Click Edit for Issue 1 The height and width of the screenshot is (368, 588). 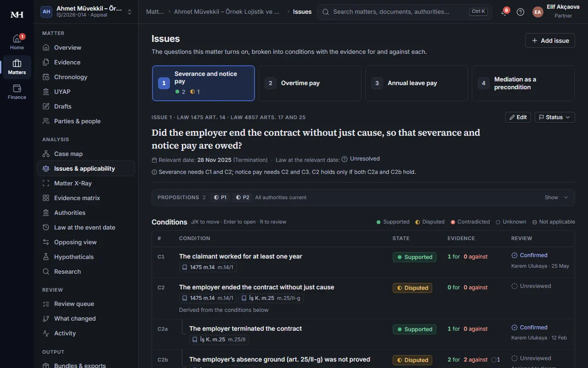pyautogui.click(x=518, y=117)
